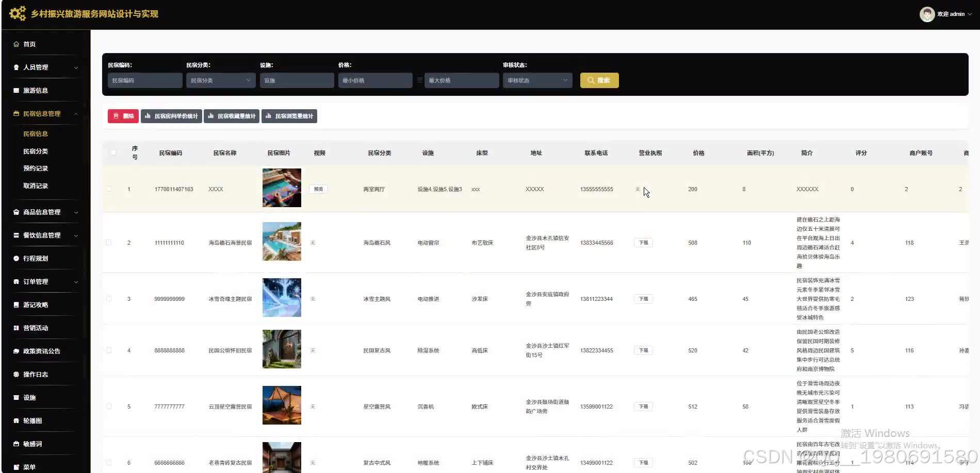
Task: Click the icon beside 敏感词
Action: pyautogui.click(x=16, y=444)
